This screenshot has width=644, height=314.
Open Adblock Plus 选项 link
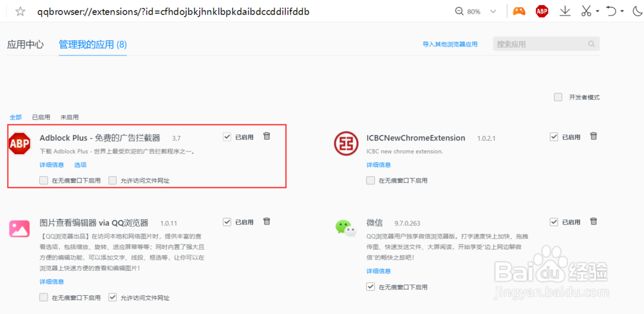[x=80, y=165]
